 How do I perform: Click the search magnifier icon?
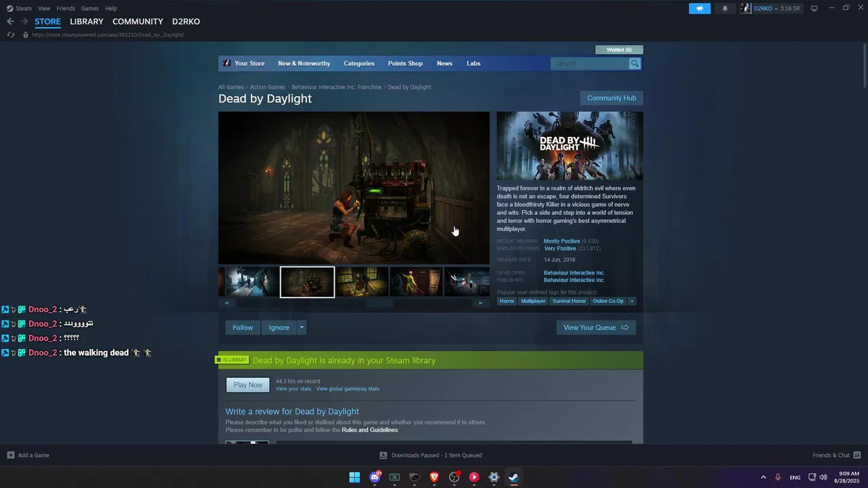coord(635,63)
